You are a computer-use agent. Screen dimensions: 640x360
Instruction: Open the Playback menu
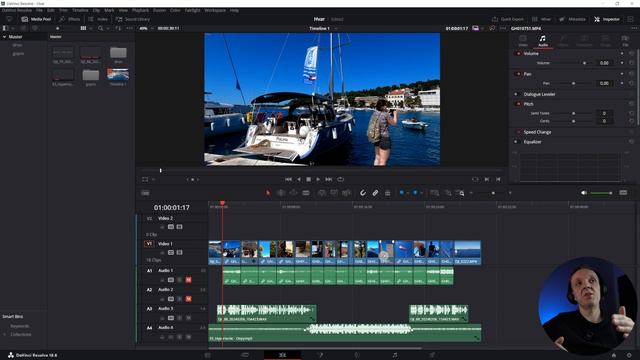pyautogui.click(x=140, y=10)
